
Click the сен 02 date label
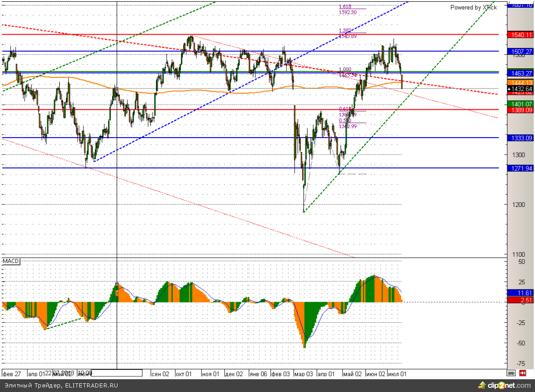point(160,374)
